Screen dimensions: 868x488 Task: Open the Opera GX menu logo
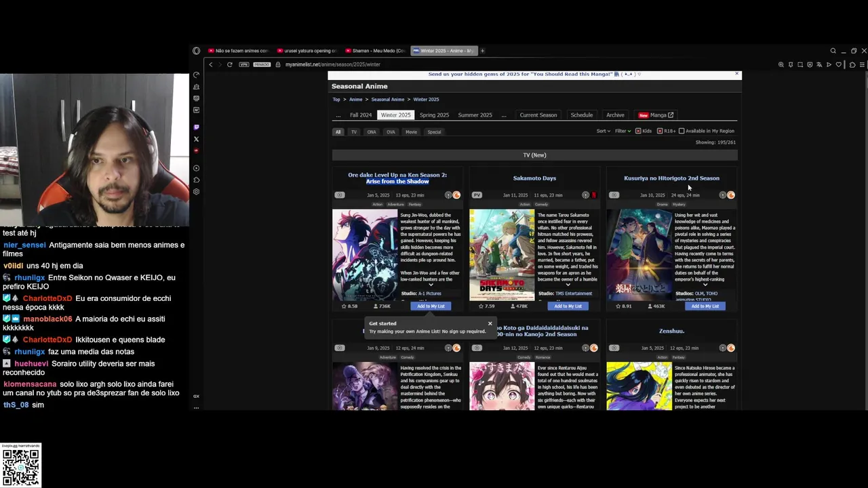[197, 51]
